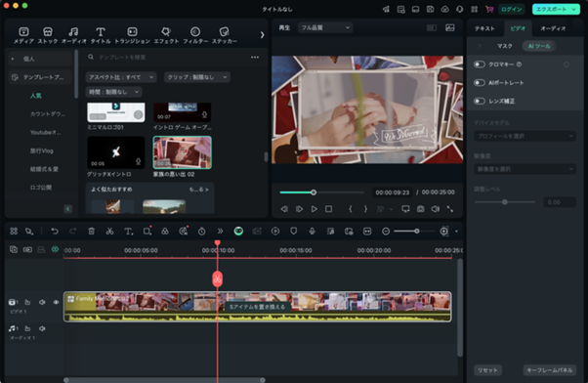Toggle the レンズ補正 switch
Image resolution: width=588 pixels, height=383 pixels.
tap(480, 101)
